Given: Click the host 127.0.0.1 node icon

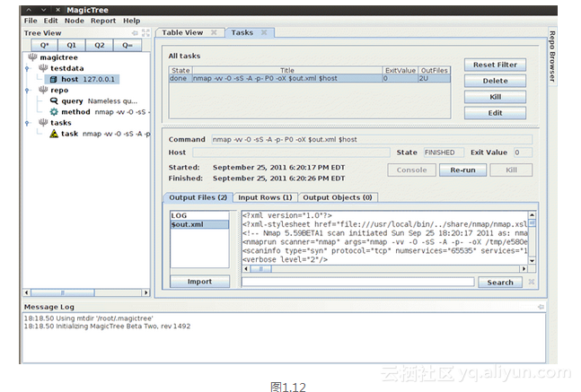Looking at the screenshot, I should tap(54, 79).
